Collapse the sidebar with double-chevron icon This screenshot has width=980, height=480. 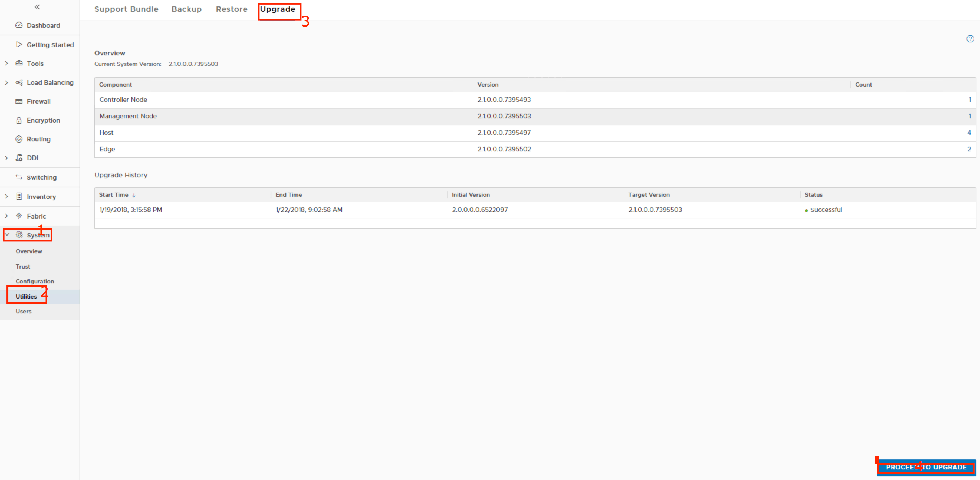point(37,7)
